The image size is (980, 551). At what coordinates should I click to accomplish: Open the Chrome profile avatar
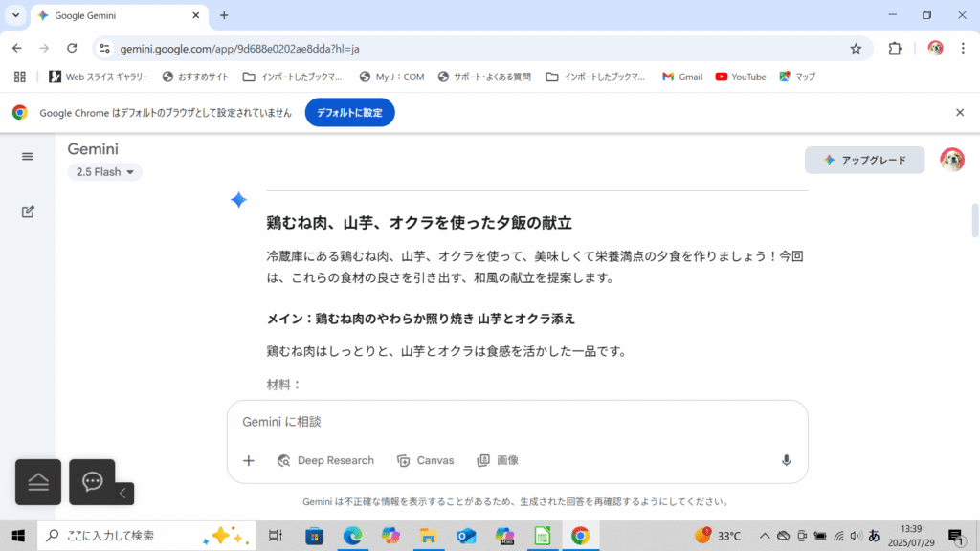[x=935, y=48]
